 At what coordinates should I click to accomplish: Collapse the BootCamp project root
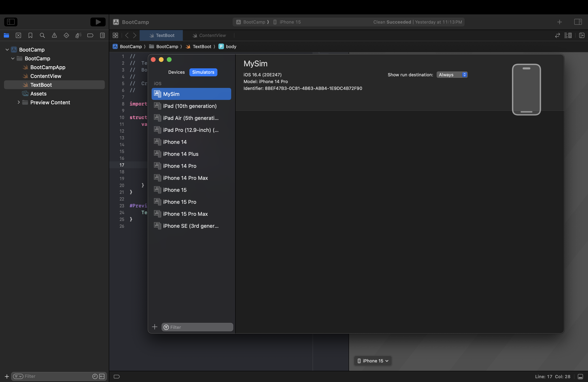click(7, 50)
